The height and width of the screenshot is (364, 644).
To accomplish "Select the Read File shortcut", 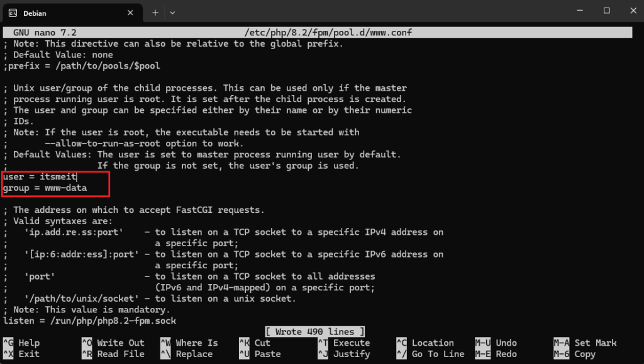I will tap(120, 354).
